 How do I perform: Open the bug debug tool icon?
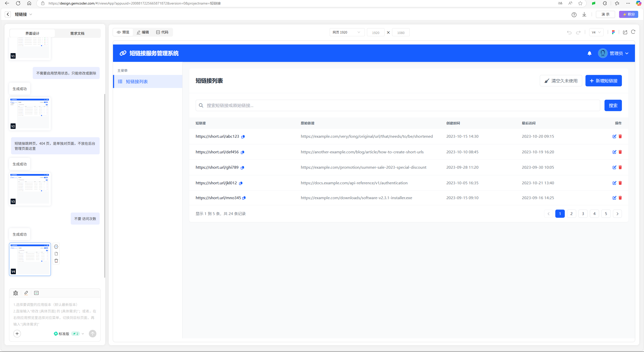point(16,293)
